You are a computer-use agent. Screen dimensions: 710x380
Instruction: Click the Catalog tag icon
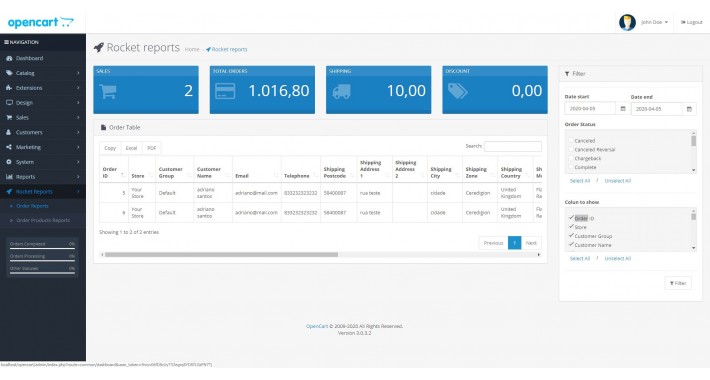point(9,73)
